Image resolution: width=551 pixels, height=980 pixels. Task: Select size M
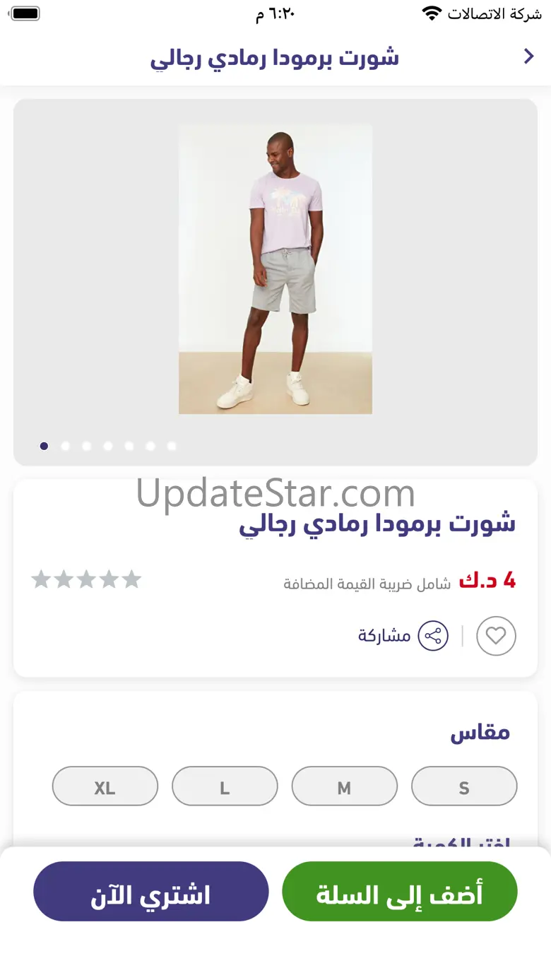point(345,786)
